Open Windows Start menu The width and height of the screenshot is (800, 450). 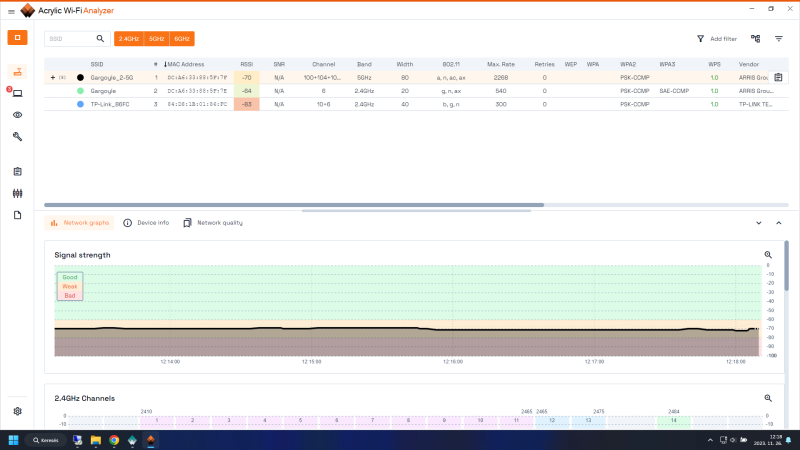[14, 440]
